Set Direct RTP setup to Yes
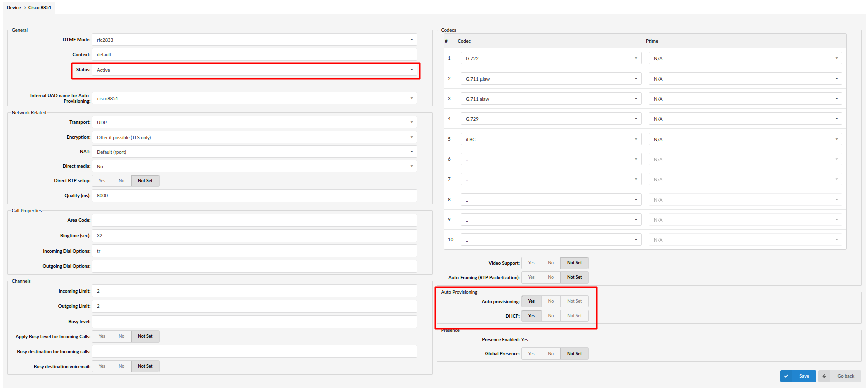Viewport: 868px width, 388px height. 102,181
